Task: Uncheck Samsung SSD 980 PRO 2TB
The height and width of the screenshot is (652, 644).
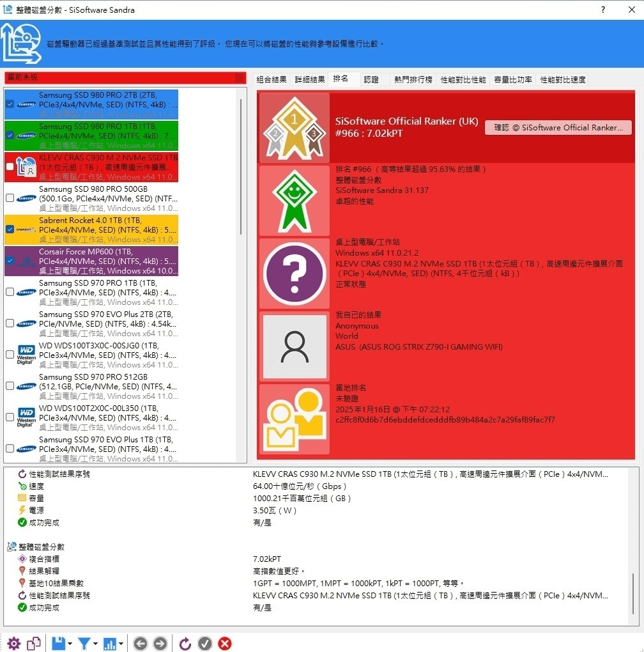Action: [10, 104]
